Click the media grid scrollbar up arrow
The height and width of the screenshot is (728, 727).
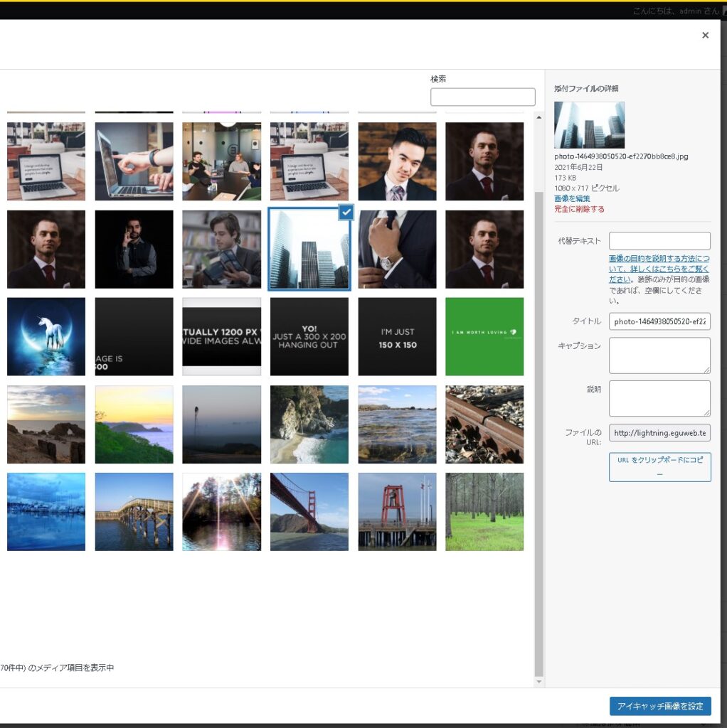pos(538,117)
